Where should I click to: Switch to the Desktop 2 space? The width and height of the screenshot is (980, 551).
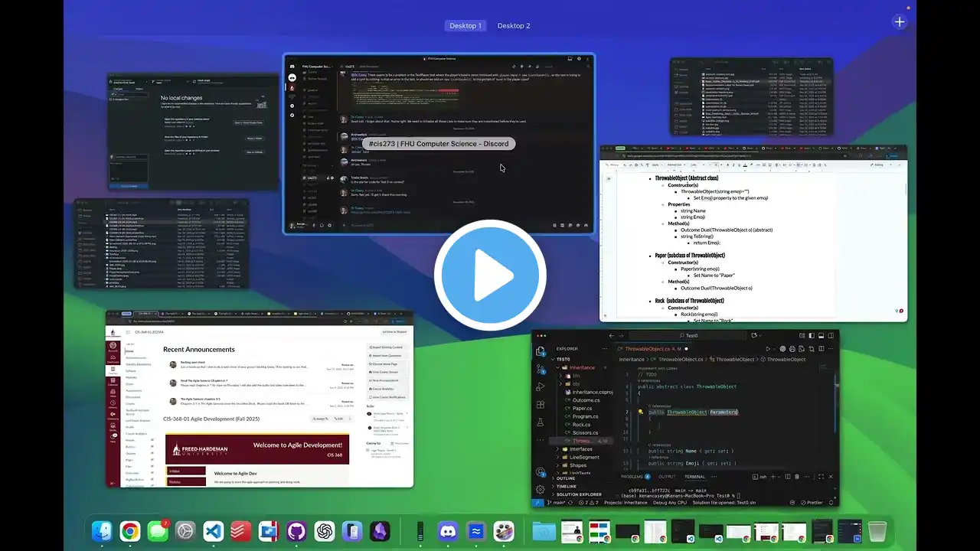point(514,26)
